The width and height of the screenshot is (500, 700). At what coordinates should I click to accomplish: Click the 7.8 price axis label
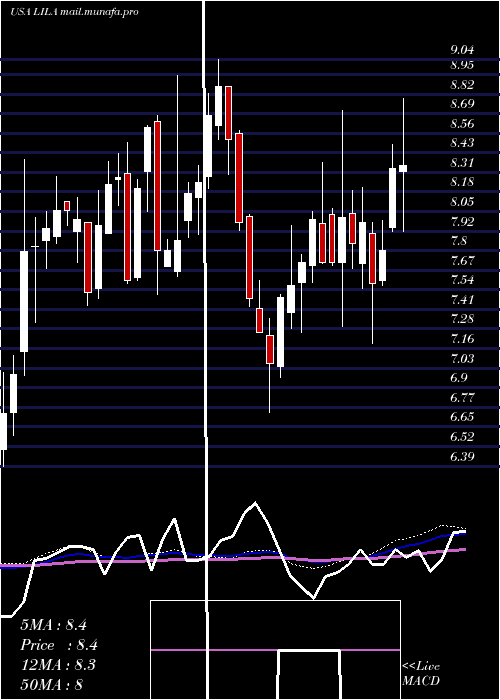click(459, 241)
